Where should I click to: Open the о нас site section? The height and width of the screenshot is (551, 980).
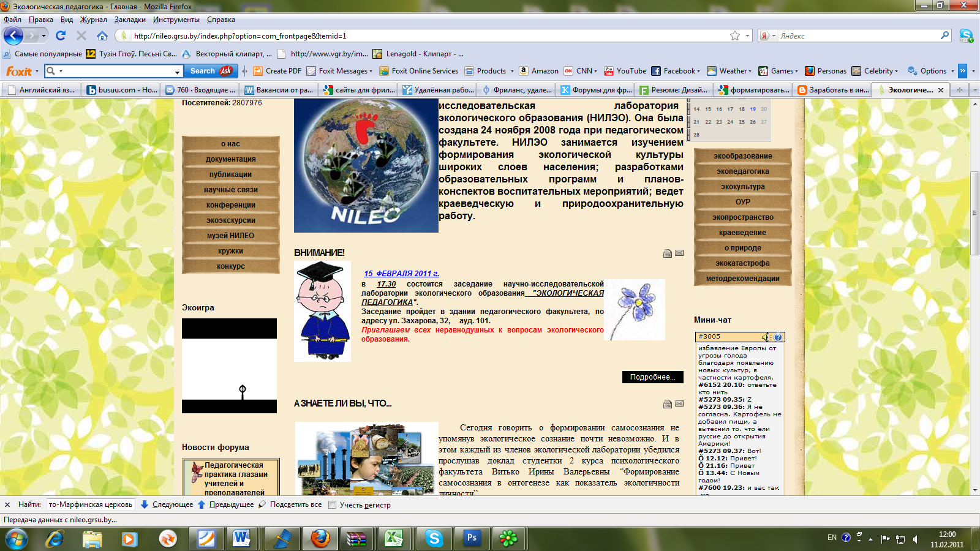pyautogui.click(x=230, y=144)
